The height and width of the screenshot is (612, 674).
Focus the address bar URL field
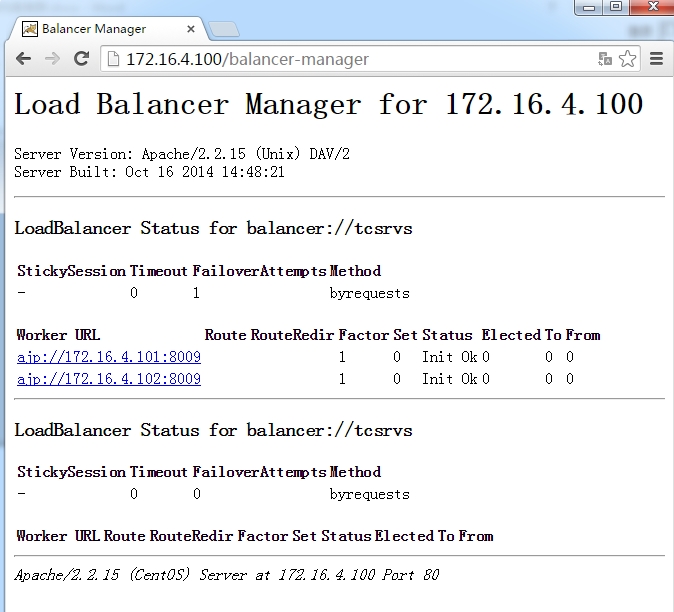350,59
